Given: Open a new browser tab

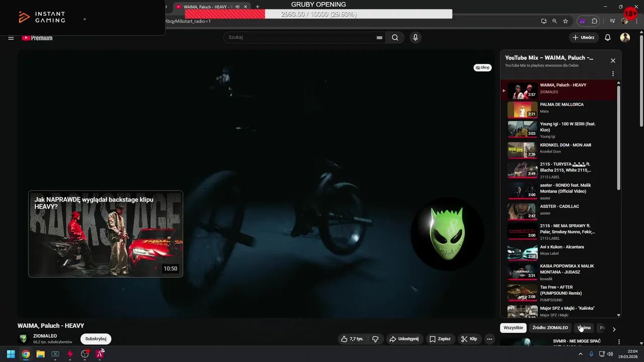Looking at the screenshot, I should (x=258, y=7).
